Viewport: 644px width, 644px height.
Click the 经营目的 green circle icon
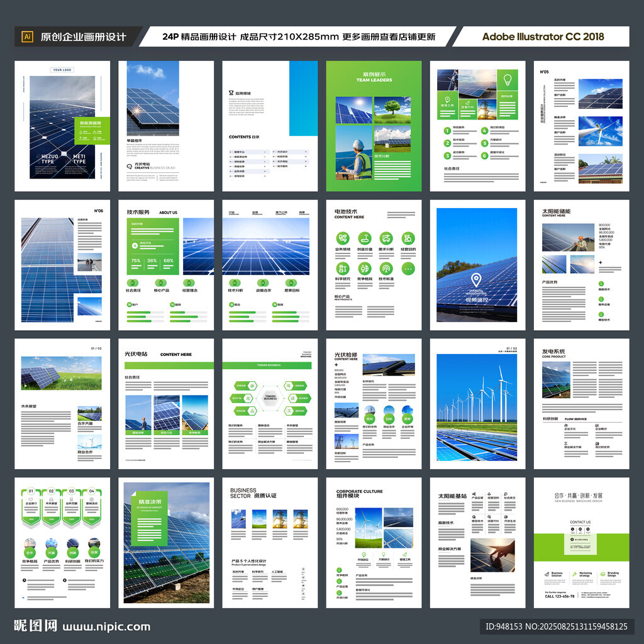tap(408, 238)
